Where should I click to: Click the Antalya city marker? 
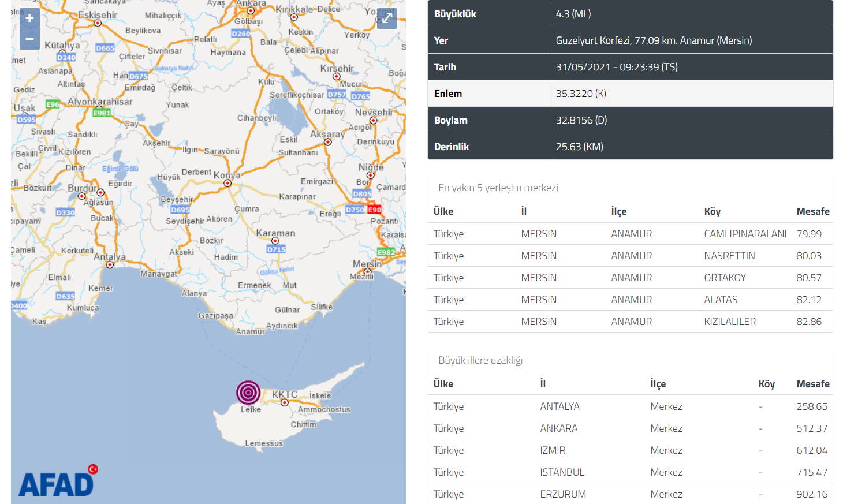pos(110,264)
